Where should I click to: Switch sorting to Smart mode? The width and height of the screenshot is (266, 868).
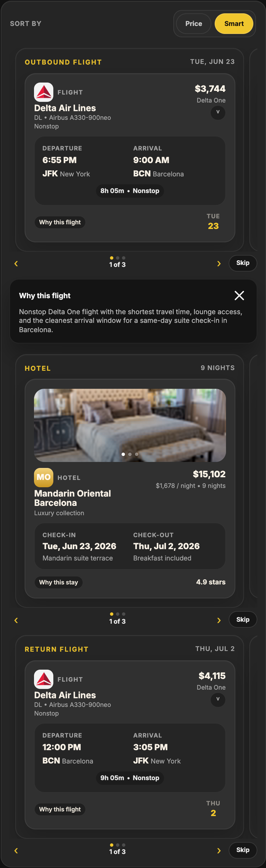(x=234, y=24)
